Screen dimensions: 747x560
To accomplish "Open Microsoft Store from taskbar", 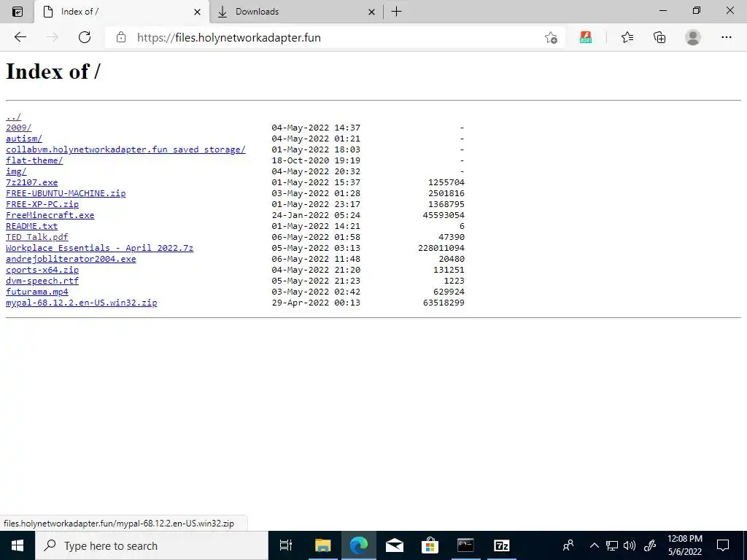I will 430,545.
